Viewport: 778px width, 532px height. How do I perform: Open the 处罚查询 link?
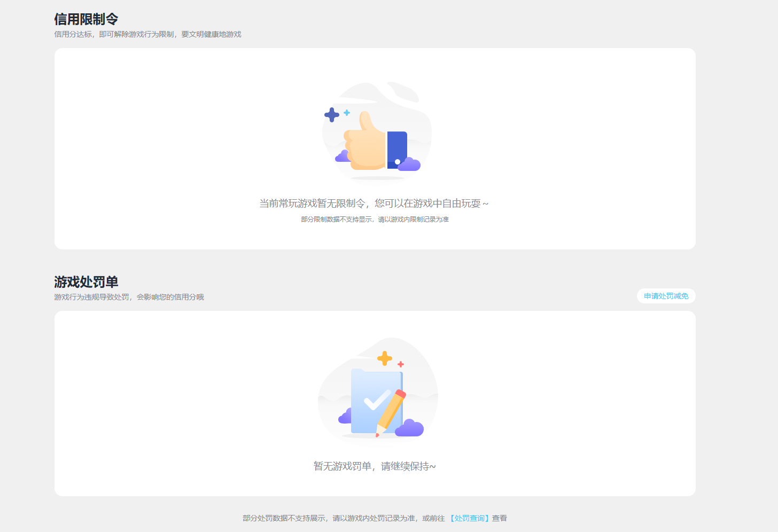click(x=469, y=518)
